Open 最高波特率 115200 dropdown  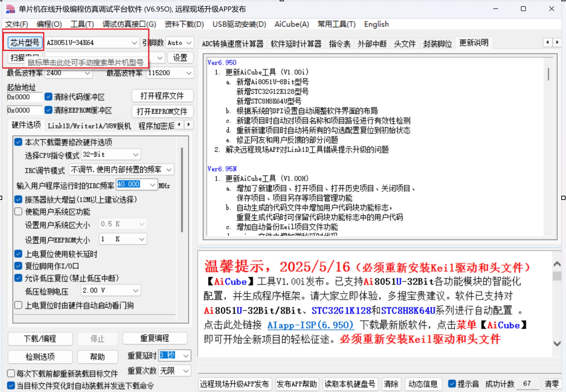click(170, 73)
